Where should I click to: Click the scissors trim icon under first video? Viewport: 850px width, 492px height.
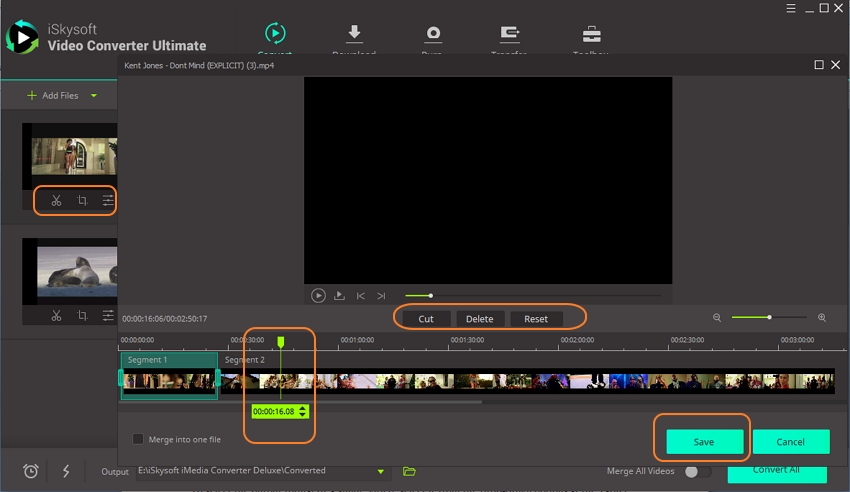click(x=56, y=201)
